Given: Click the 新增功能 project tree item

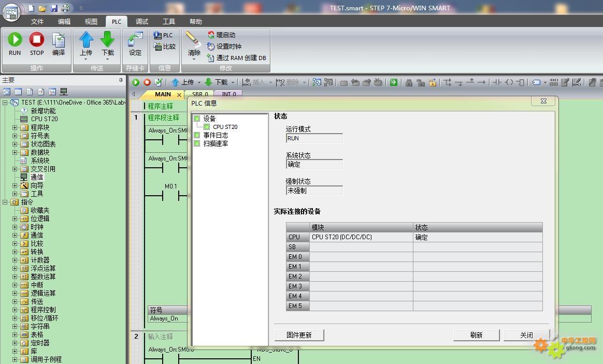Looking at the screenshot, I should click(43, 111).
